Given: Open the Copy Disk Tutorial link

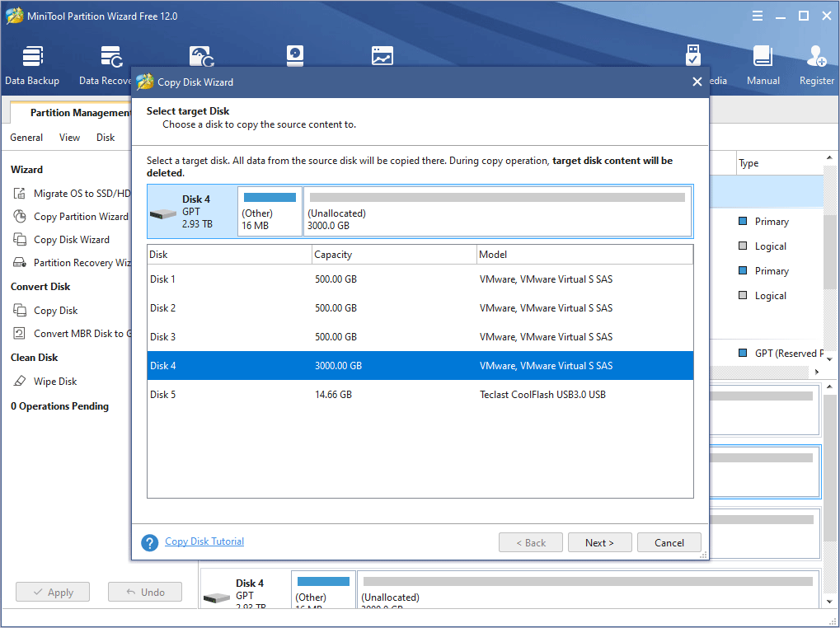Looking at the screenshot, I should [x=204, y=541].
